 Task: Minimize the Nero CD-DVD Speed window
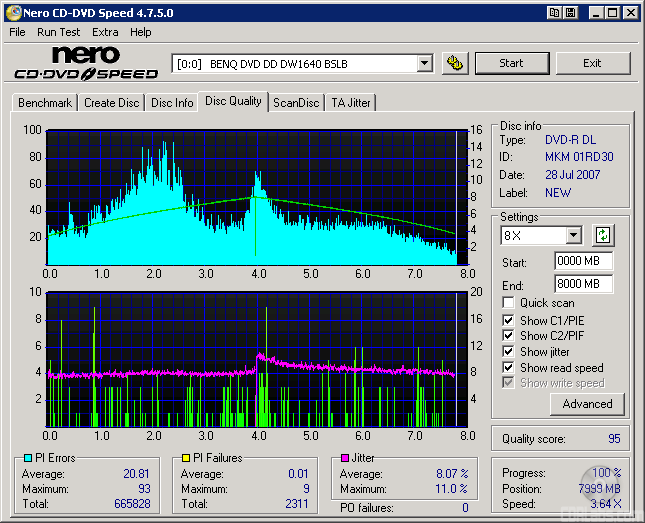pos(595,13)
